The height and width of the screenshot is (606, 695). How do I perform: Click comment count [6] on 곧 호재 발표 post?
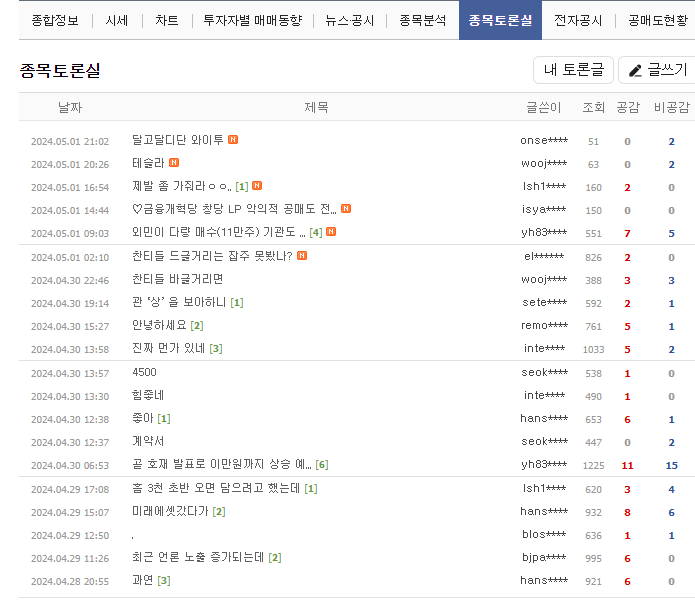(x=322, y=465)
